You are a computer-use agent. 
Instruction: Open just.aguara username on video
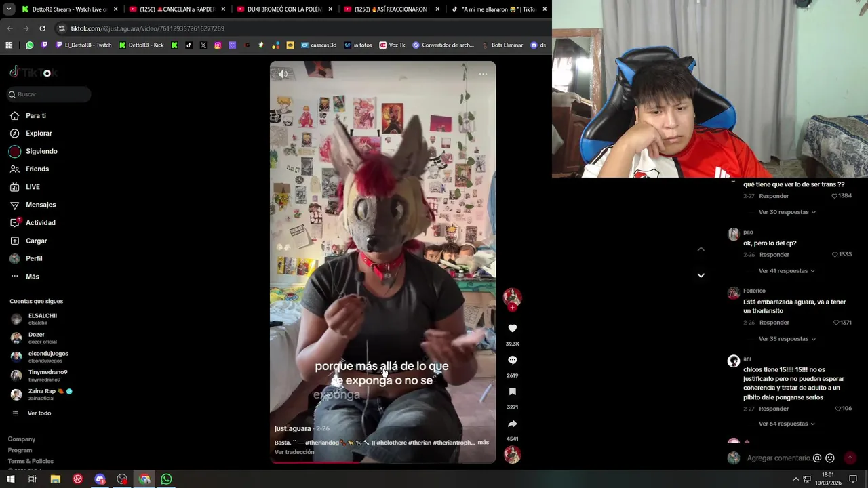(293, 428)
